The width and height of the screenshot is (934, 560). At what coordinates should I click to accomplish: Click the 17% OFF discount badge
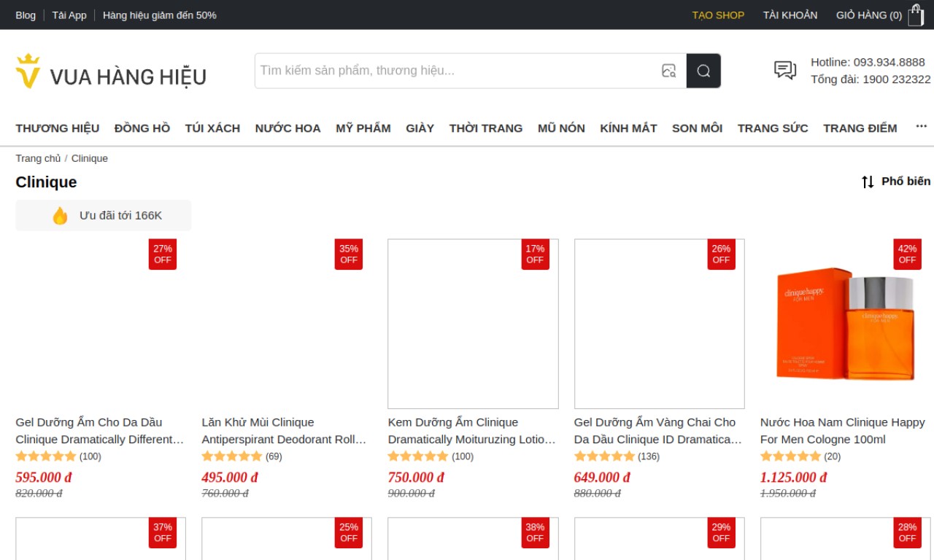(535, 254)
